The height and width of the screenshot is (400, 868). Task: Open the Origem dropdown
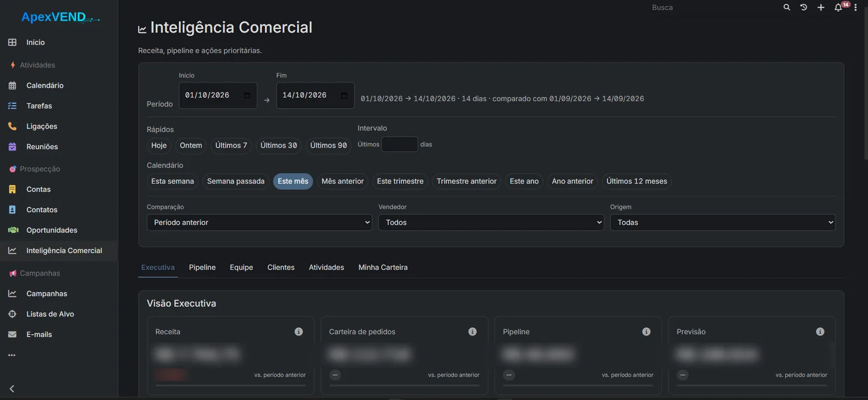tap(723, 223)
